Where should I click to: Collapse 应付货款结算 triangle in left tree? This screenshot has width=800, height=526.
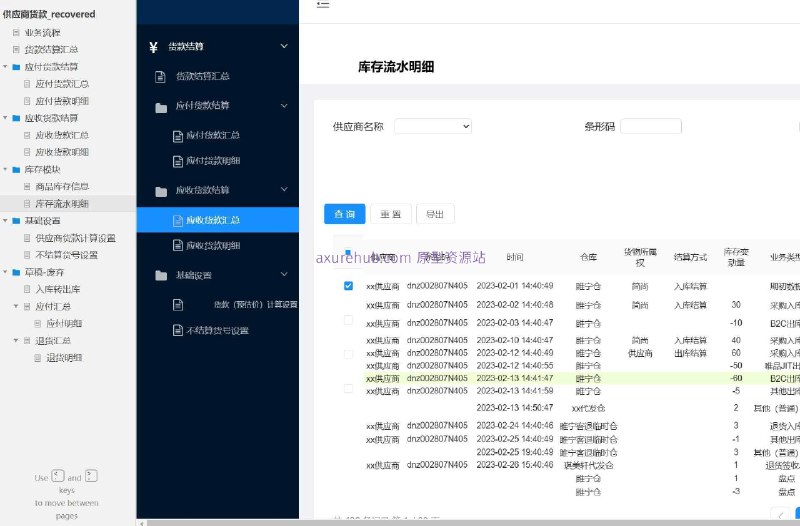coord(6,67)
